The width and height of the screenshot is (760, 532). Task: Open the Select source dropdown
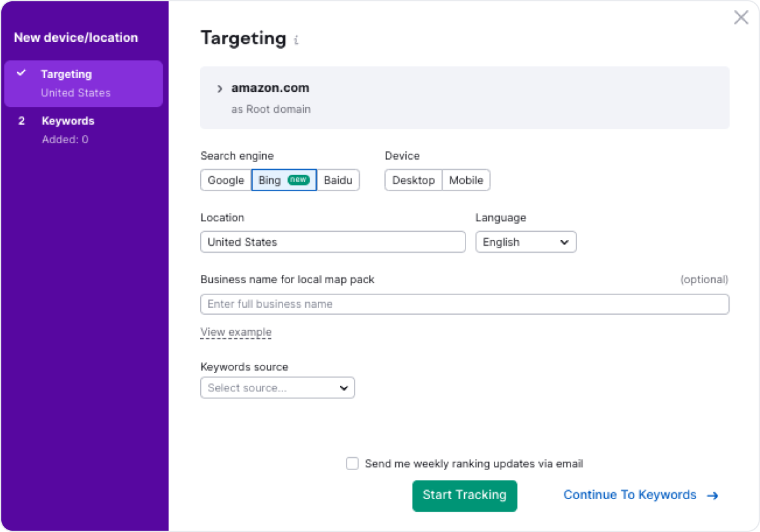coord(277,388)
